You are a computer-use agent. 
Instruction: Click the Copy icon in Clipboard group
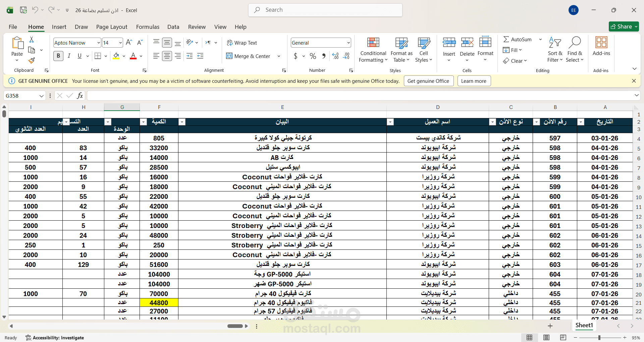32,50
